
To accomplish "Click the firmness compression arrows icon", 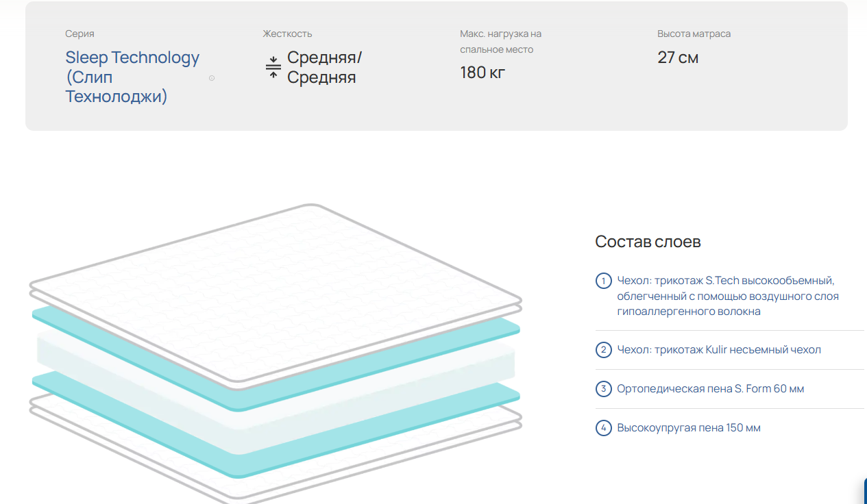I will click(x=273, y=67).
